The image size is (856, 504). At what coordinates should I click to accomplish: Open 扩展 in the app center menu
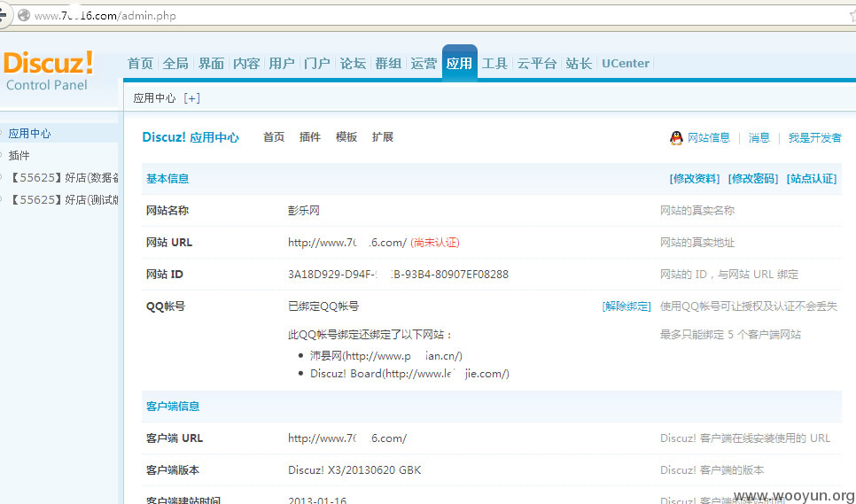tap(383, 137)
